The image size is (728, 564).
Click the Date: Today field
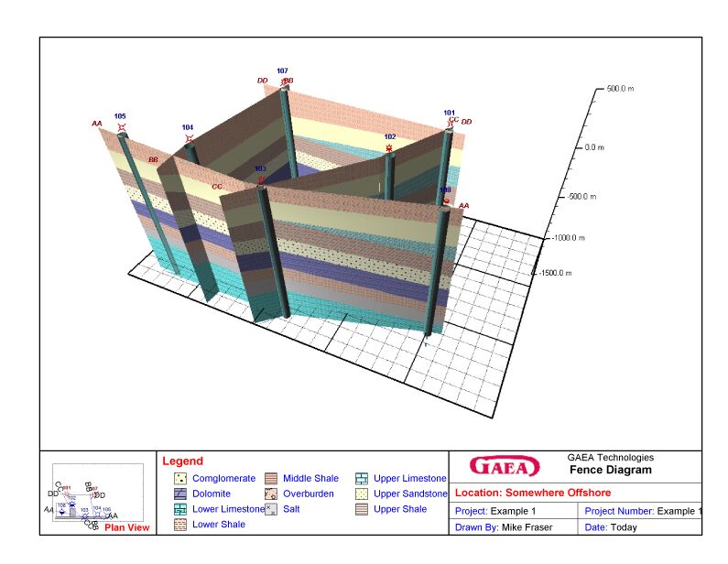(x=611, y=527)
